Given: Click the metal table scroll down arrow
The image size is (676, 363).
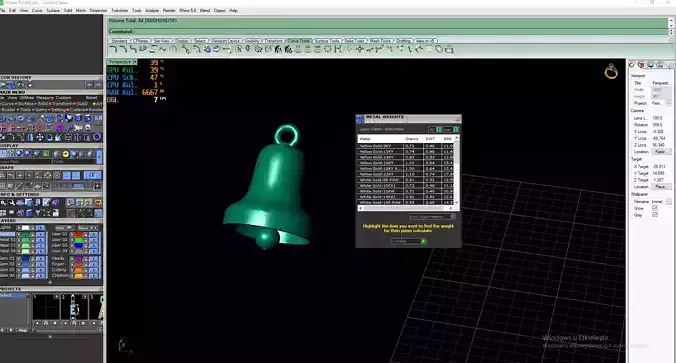Looking at the screenshot, I should [x=457, y=202].
